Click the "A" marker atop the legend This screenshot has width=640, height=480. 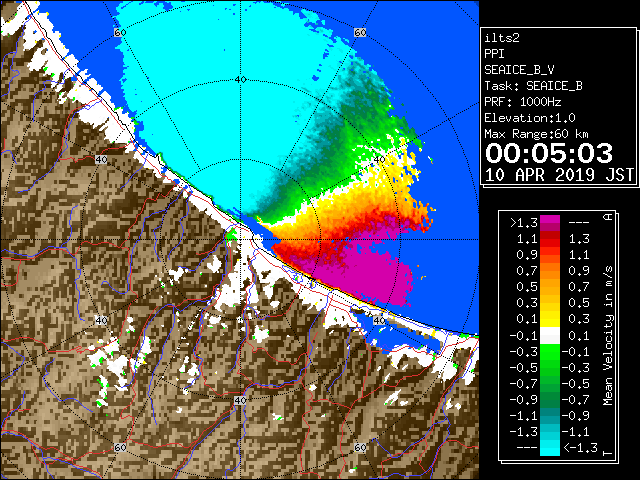click(608, 217)
